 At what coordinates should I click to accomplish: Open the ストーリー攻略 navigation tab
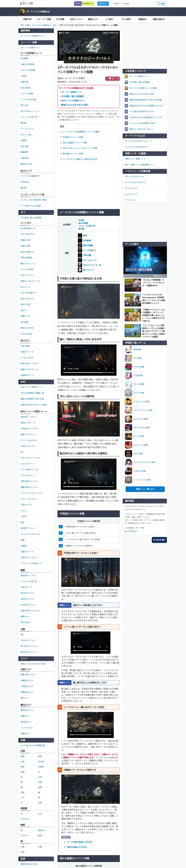[44, 19]
